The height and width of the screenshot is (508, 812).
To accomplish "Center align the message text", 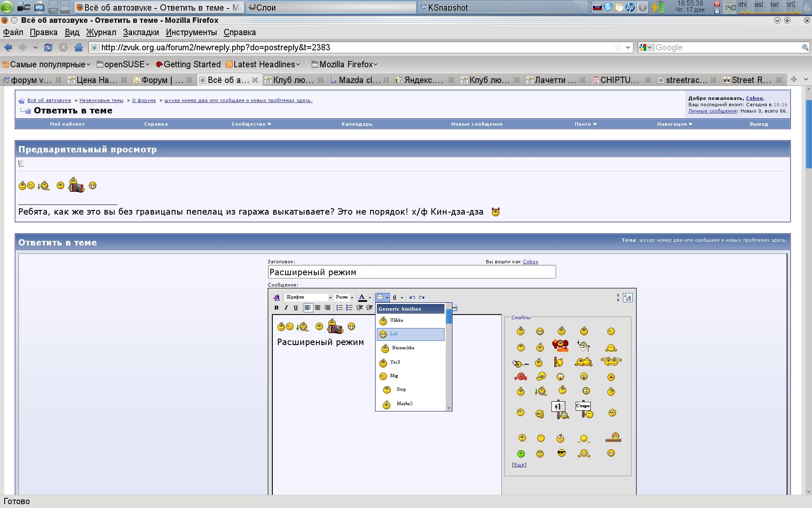I will [x=318, y=308].
